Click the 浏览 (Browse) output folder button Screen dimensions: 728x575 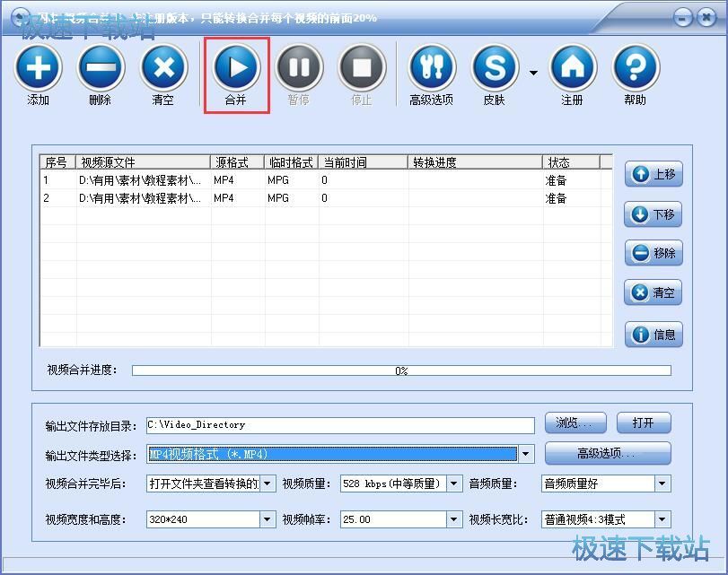point(575,423)
